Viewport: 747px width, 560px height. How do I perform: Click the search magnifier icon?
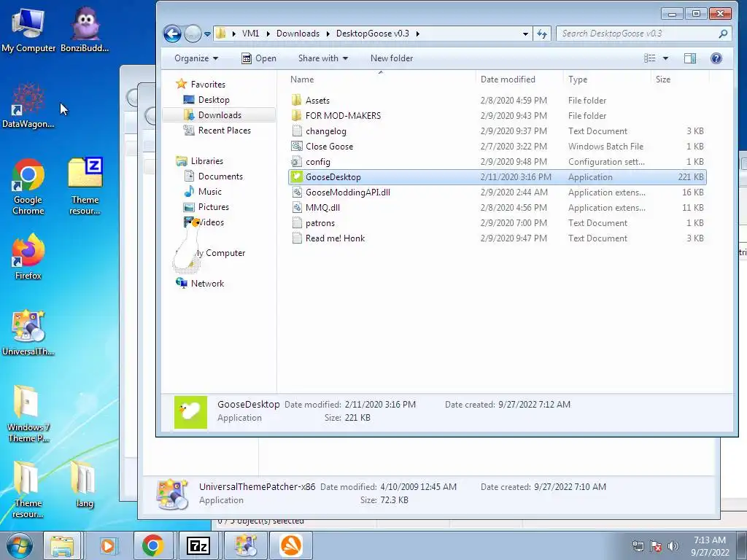(723, 34)
